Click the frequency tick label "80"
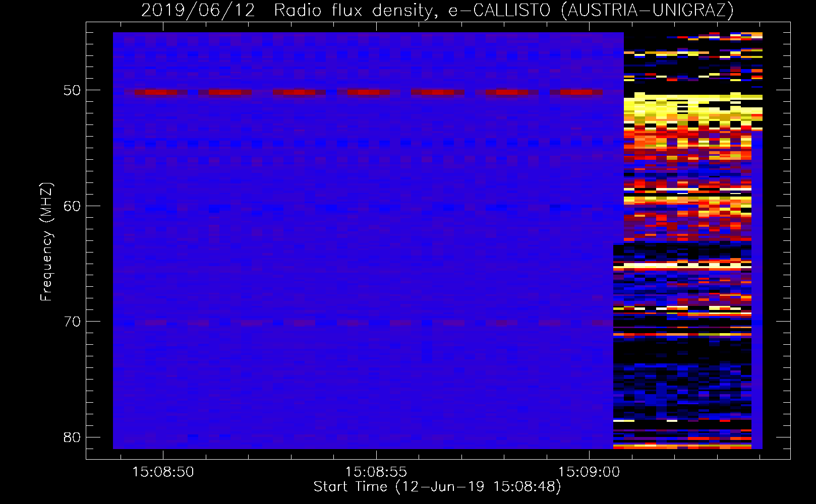 coord(72,437)
